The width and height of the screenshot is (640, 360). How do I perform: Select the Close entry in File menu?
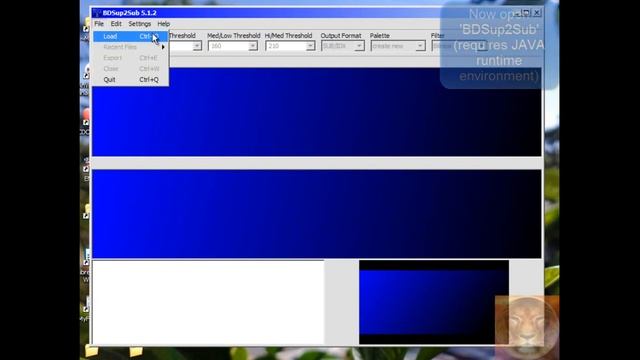coord(131,69)
